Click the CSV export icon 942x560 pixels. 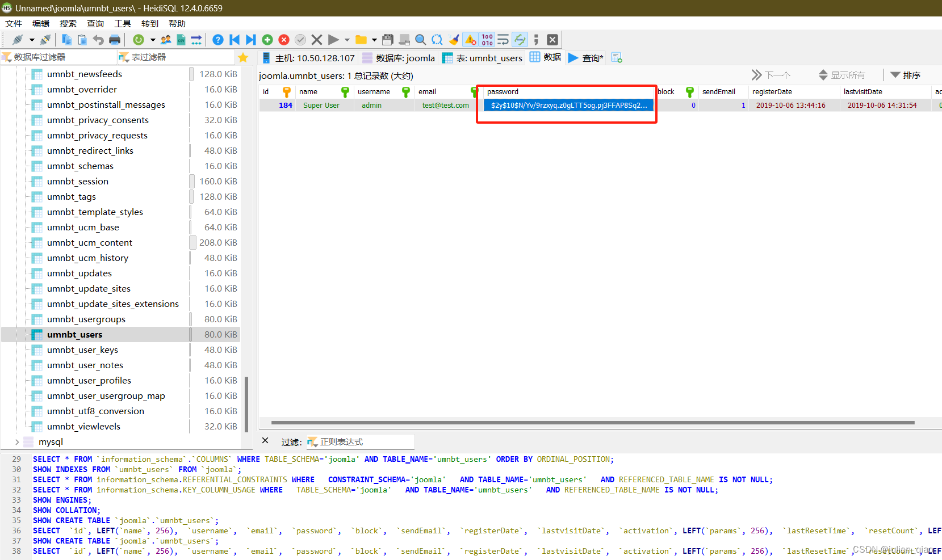pos(181,40)
